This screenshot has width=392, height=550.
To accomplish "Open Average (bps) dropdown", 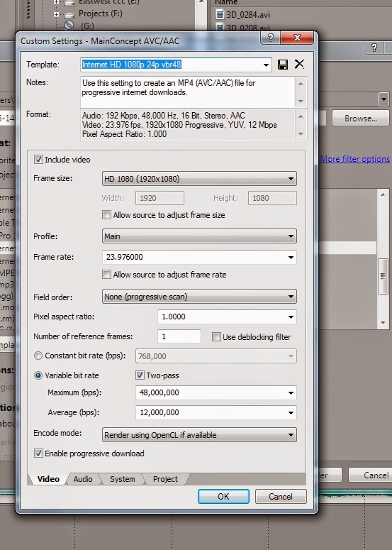I will pos(291,412).
